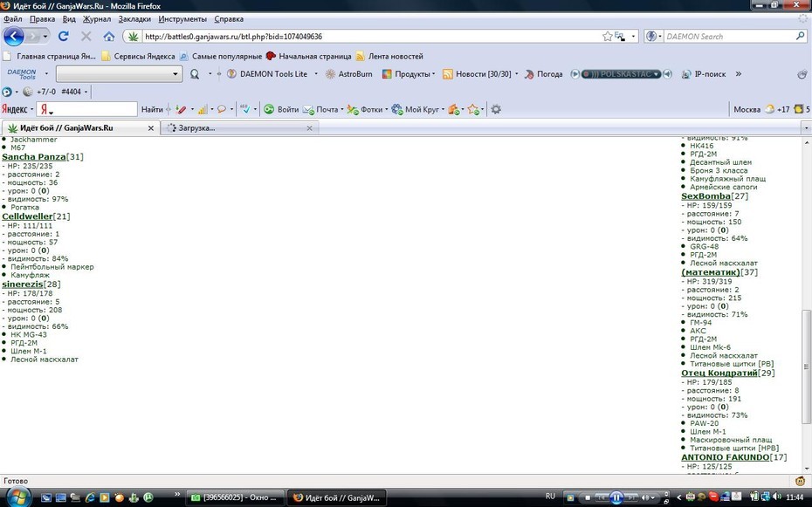Click the DAEMON toolbar search magnifier icon
The height and width of the screenshot is (507, 812).
(x=195, y=74)
